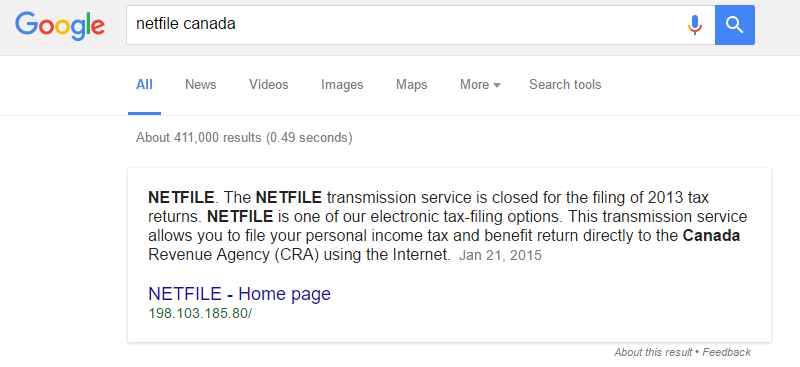800x367 pixels.
Task: Click the Feedback link
Action: pyautogui.click(x=727, y=352)
